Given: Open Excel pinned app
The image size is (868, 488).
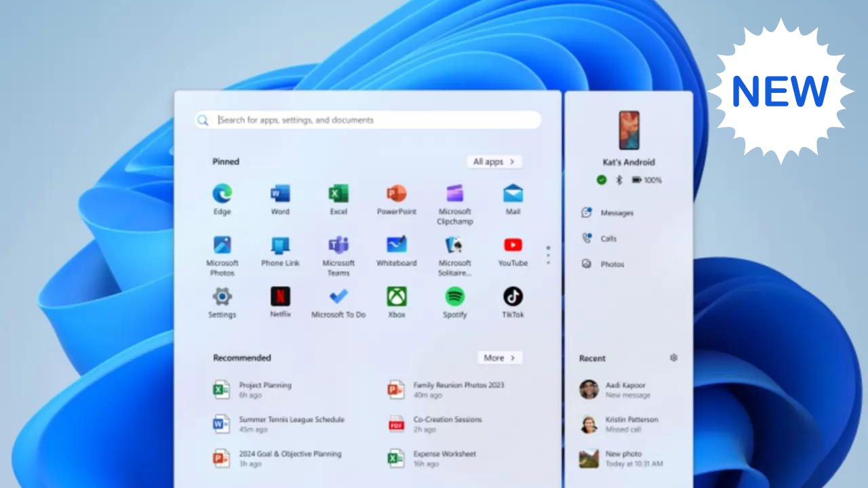Looking at the screenshot, I should [338, 199].
